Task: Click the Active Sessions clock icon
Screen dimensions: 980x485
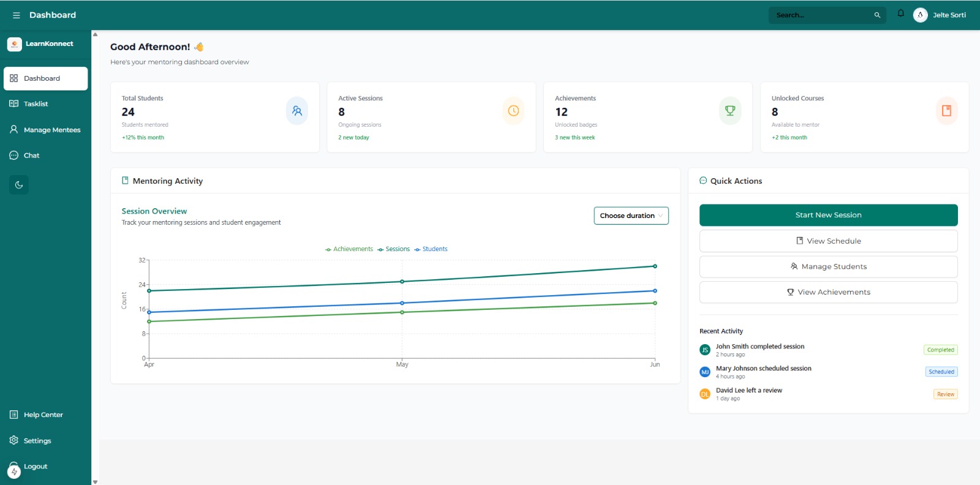Action: (513, 111)
